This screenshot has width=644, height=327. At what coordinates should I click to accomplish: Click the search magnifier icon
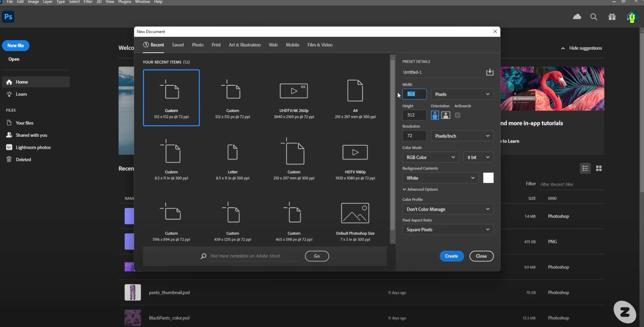(x=593, y=17)
